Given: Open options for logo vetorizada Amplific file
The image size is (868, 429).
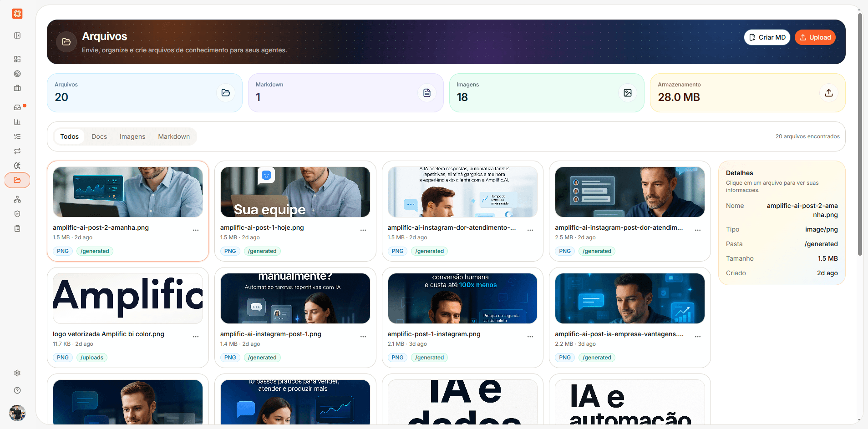Looking at the screenshot, I should click(196, 337).
